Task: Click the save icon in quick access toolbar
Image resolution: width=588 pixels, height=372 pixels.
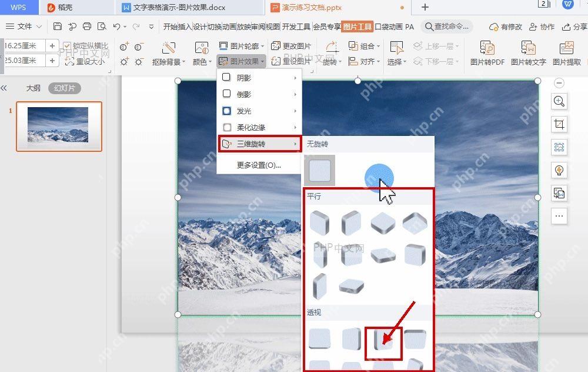Action: [58, 26]
